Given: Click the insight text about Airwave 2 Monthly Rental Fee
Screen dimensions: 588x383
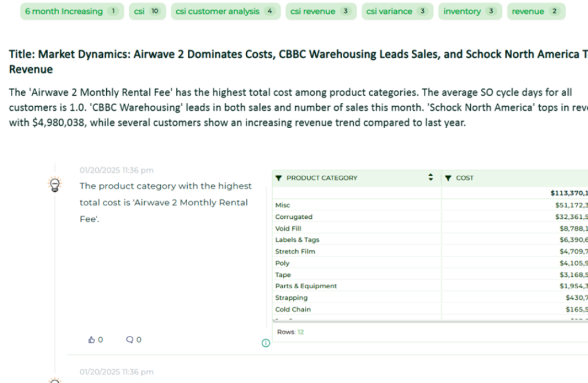Looking at the screenshot, I should (x=165, y=203).
